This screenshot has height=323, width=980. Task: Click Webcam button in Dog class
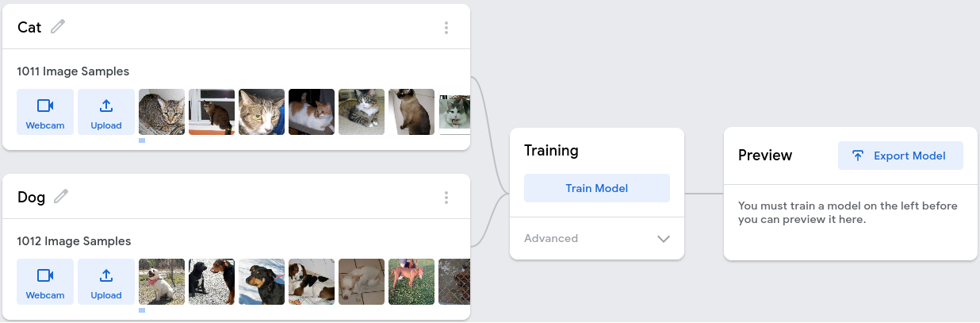(x=45, y=282)
